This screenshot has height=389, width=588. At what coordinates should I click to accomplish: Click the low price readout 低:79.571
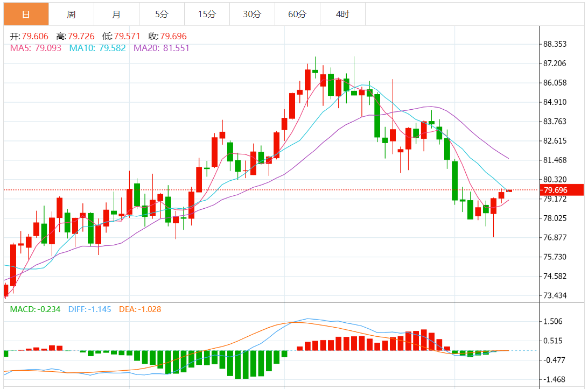121,37
